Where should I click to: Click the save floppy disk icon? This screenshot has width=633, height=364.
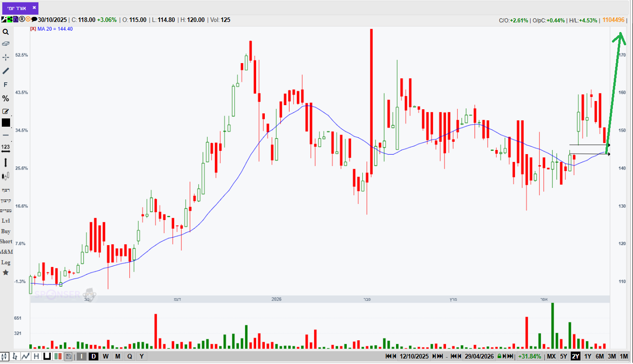(68, 356)
